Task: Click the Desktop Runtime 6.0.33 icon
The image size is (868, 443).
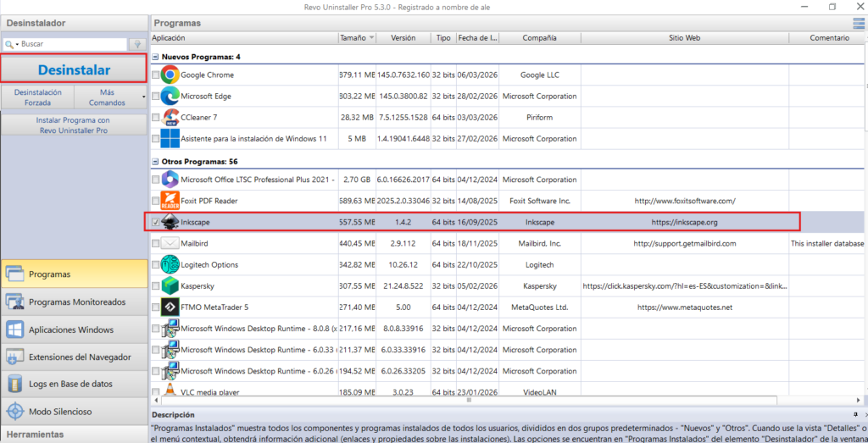Action: pyautogui.click(x=170, y=350)
